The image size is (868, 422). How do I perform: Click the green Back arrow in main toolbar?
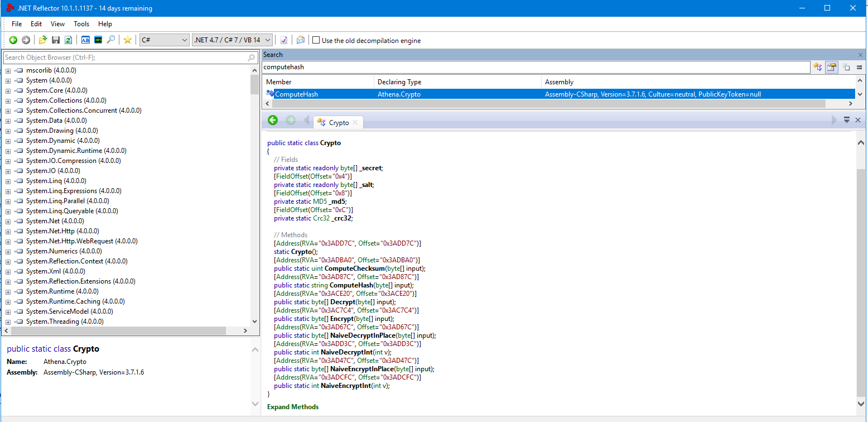(13, 40)
